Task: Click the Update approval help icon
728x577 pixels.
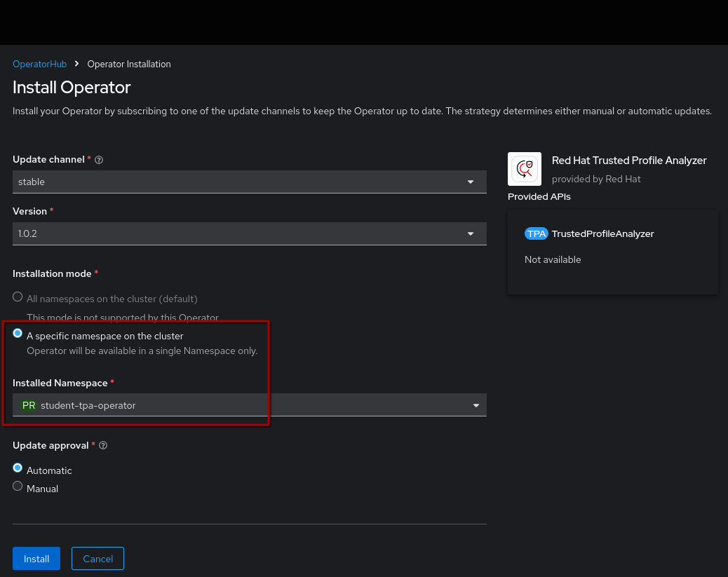Action: coord(103,445)
